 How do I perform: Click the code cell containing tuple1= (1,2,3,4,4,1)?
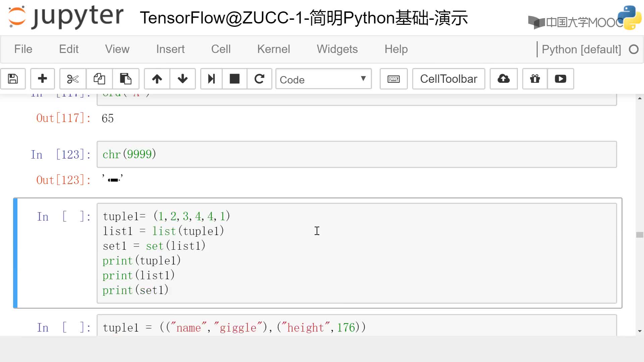point(357,253)
